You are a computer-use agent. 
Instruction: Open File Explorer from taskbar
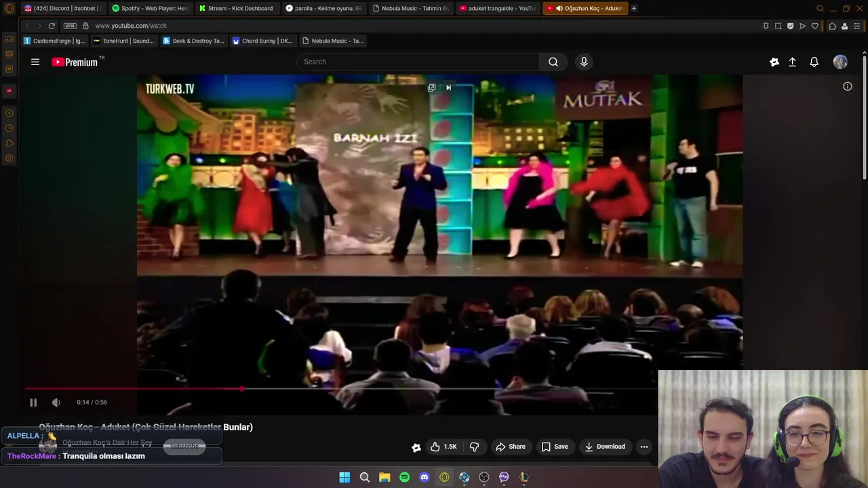[x=384, y=477]
